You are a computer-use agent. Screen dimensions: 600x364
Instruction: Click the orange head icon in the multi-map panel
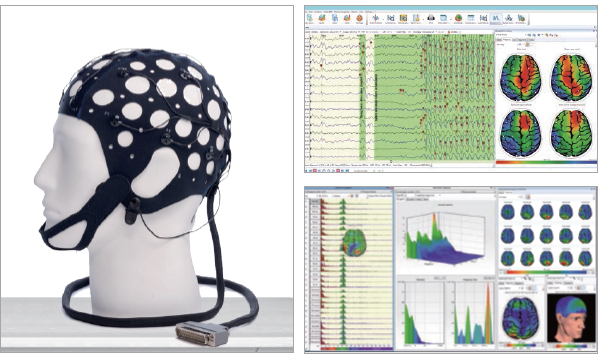[528, 197]
